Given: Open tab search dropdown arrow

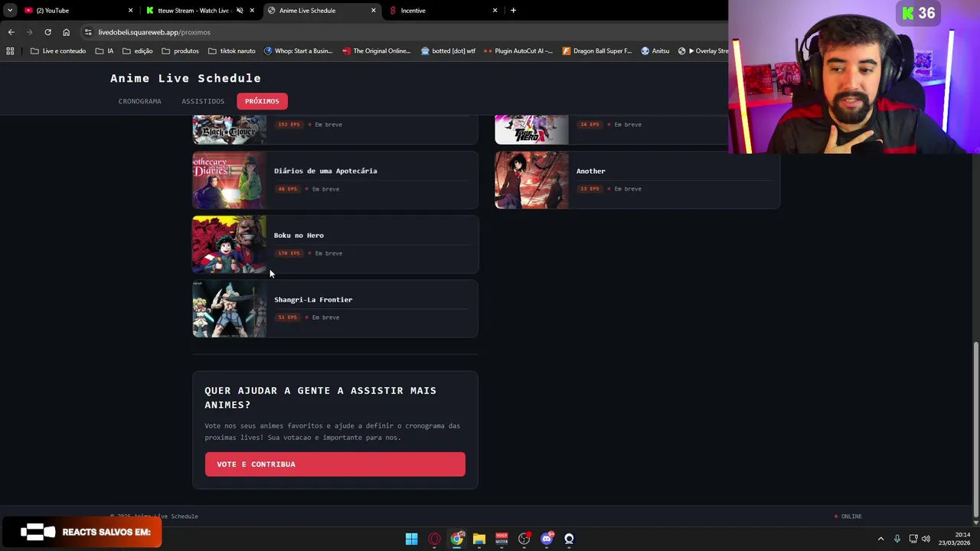Looking at the screenshot, I should click(10, 11).
